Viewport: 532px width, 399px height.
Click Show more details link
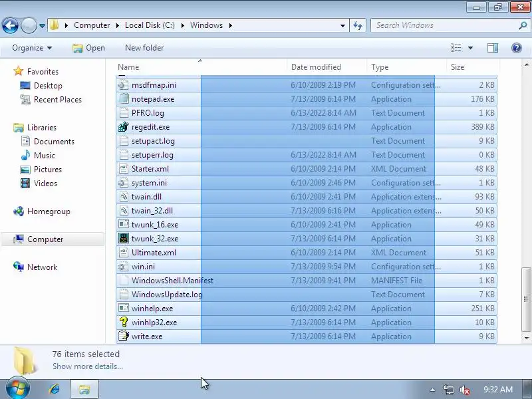pos(88,366)
